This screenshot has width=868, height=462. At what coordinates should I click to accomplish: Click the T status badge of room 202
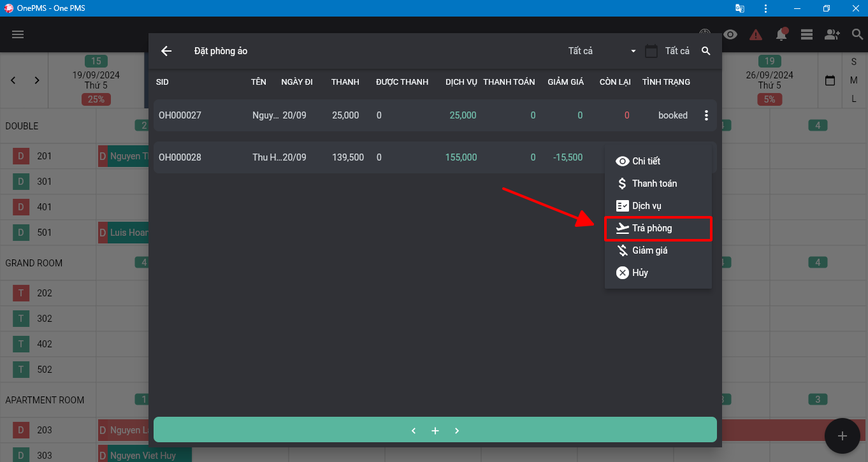tap(21, 293)
